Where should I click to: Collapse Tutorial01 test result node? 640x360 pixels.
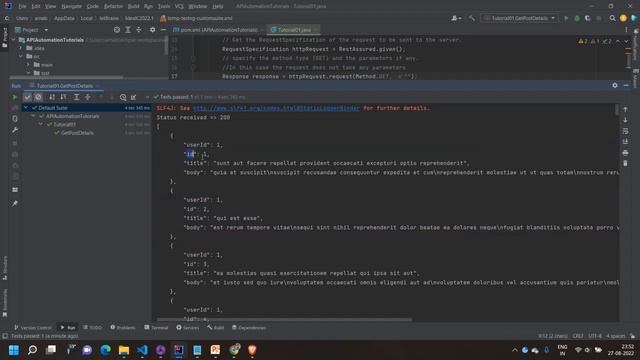[41, 124]
